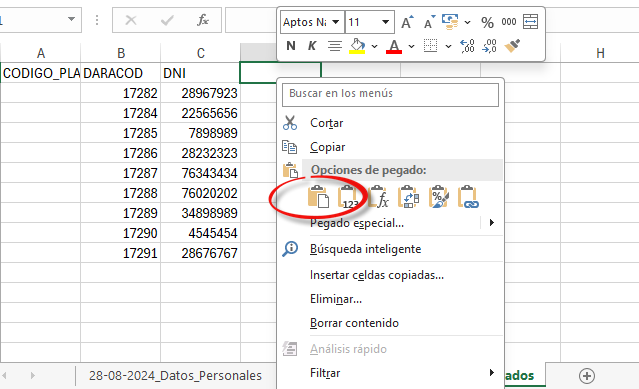Select column C header

tap(201, 53)
